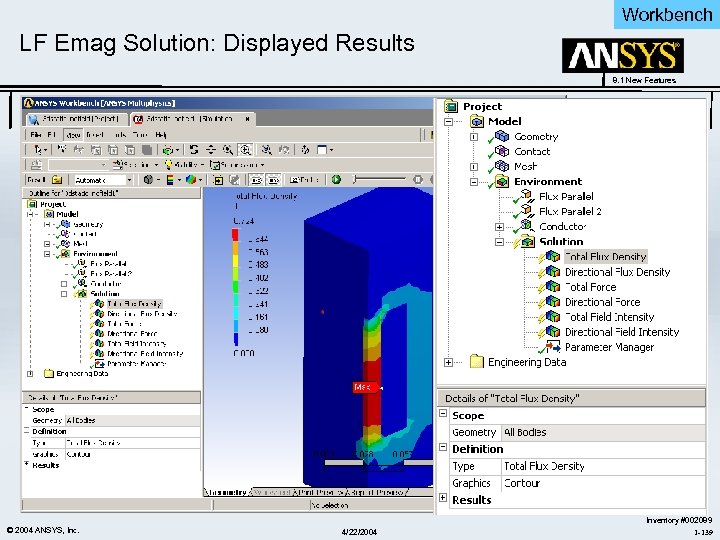Collapse the Model node in the enlarged tree
Image resolution: width=720 pixels, height=540 pixels.
[449, 122]
